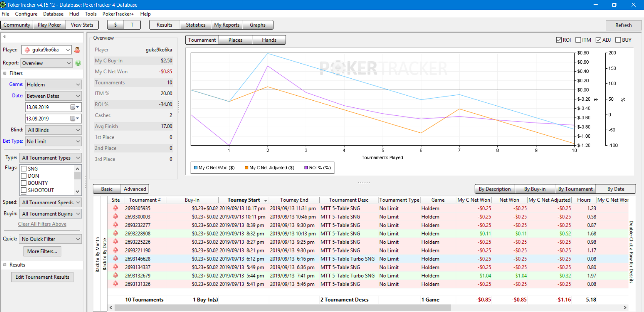Click the player profile icon beside guka9ko6ka
Screen dimensions: 644x312
pyautogui.click(x=77, y=50)
